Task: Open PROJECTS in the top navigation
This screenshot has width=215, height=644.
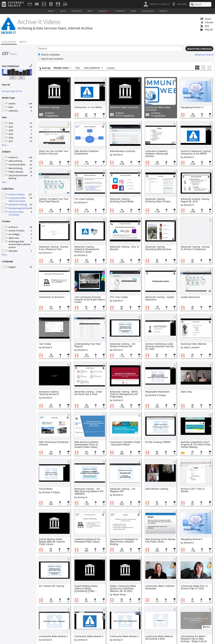Action: point(77,11)
